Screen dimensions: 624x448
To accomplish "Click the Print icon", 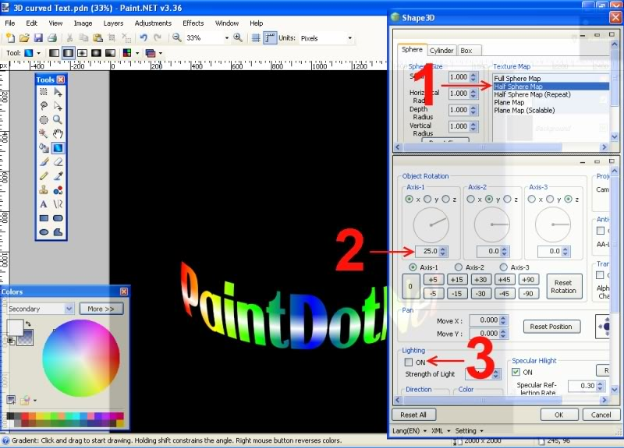I will coord(52,38).
